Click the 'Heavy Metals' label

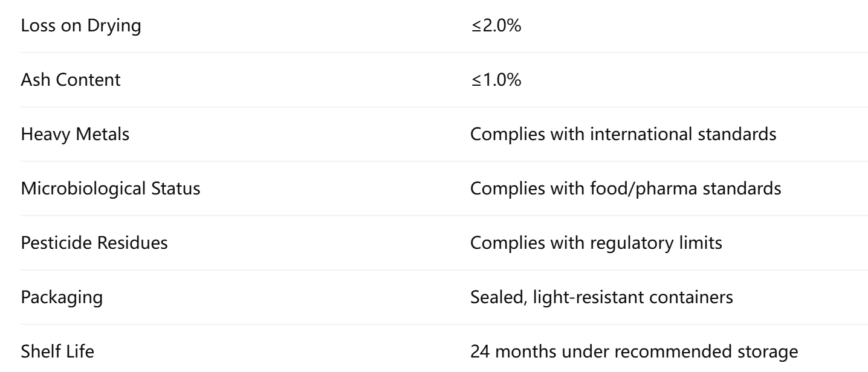75,134
